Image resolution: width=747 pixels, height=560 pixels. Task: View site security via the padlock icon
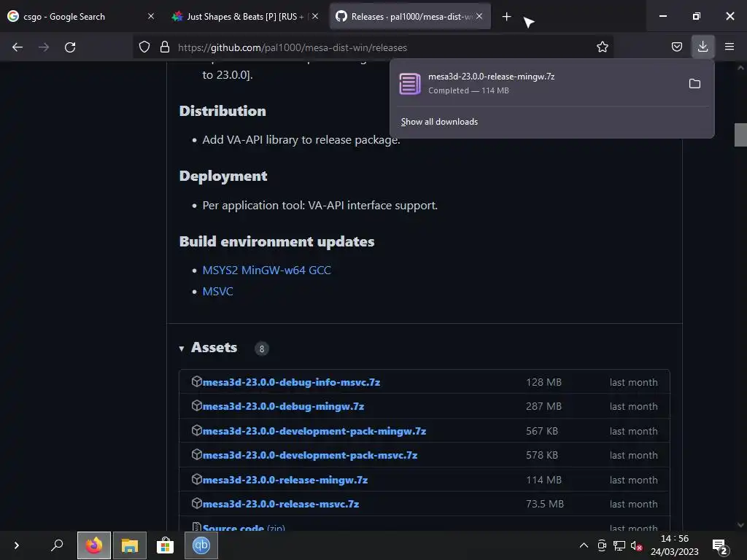(x=165, y=47)
